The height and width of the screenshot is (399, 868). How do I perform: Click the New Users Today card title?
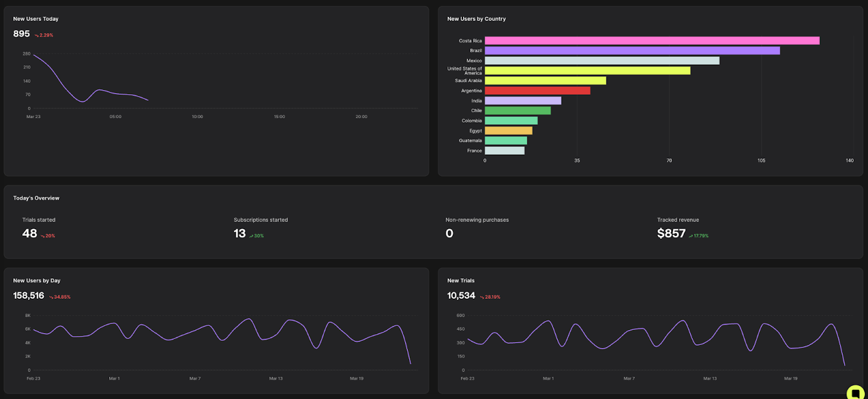[35, 19]
